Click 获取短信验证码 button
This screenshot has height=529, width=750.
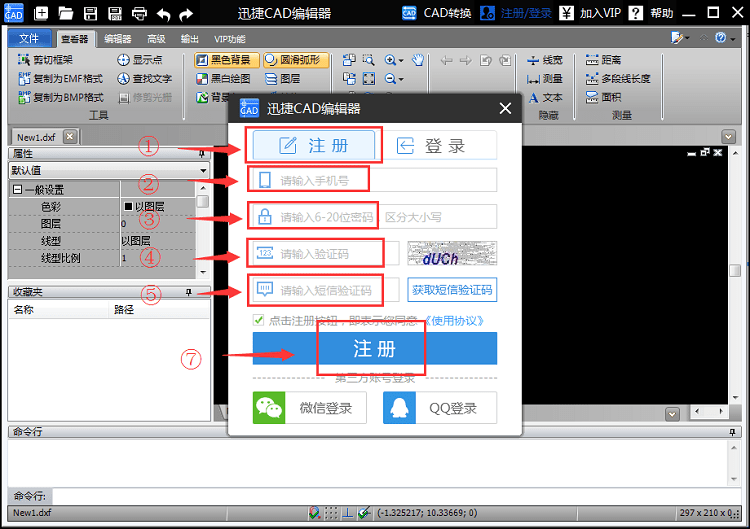click(452, 290)
